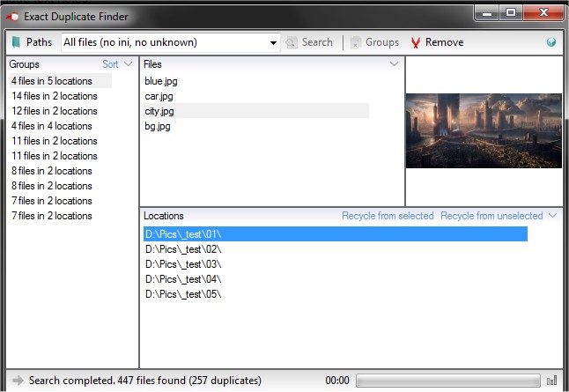Click the status bar arrow icon
The height and width of the screenshot is (392, 569).
click(18, 381)
